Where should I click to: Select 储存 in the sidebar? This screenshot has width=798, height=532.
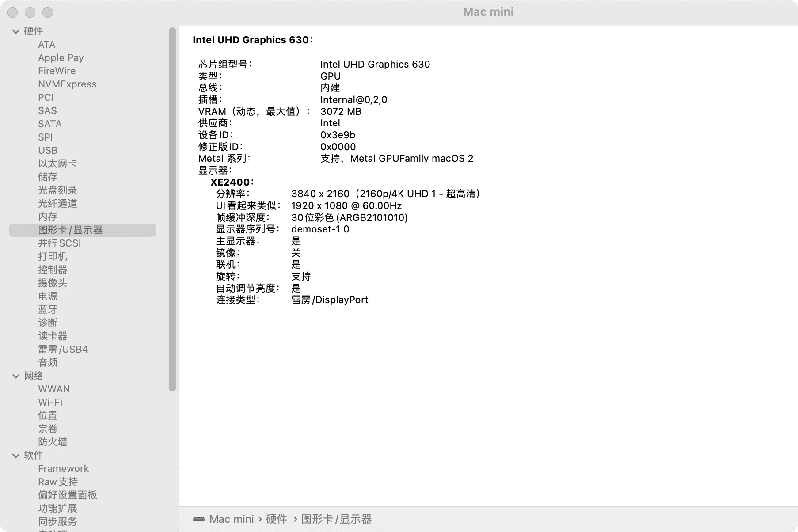coord(48,177)
